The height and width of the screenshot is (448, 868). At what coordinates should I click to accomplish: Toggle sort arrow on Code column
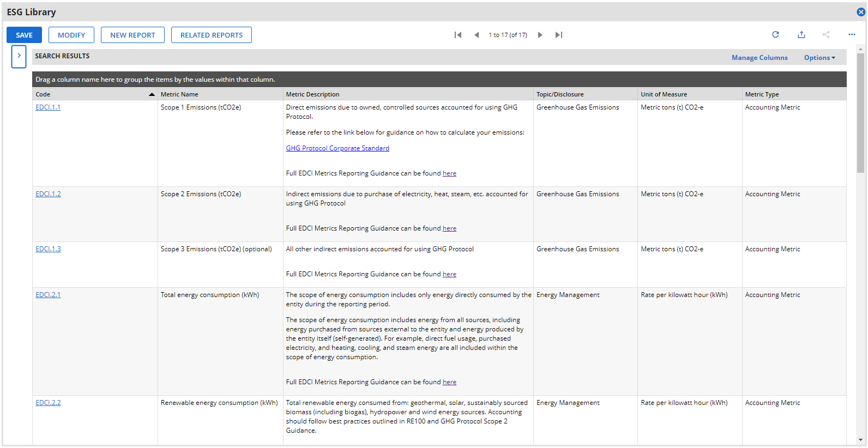click(152, 94)
